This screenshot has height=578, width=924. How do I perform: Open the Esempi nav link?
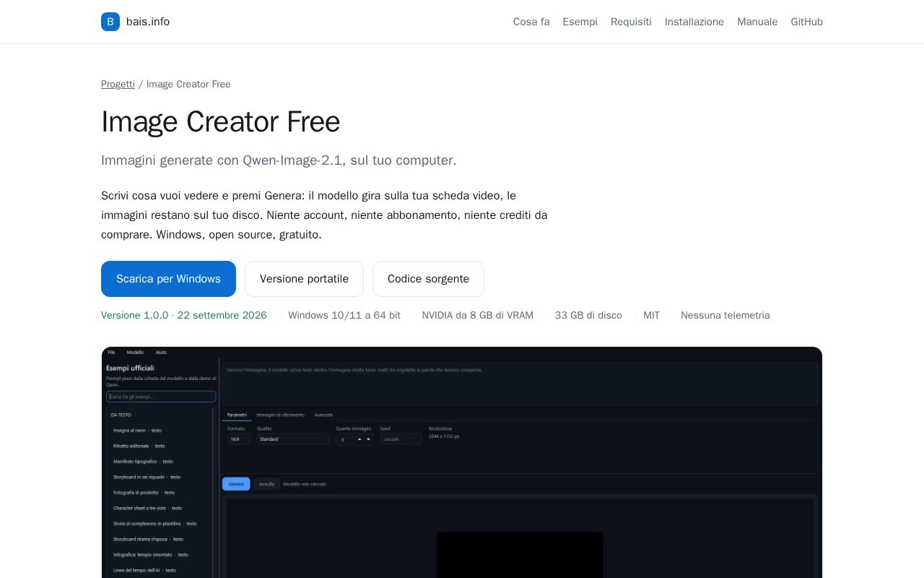click(580, 22)
